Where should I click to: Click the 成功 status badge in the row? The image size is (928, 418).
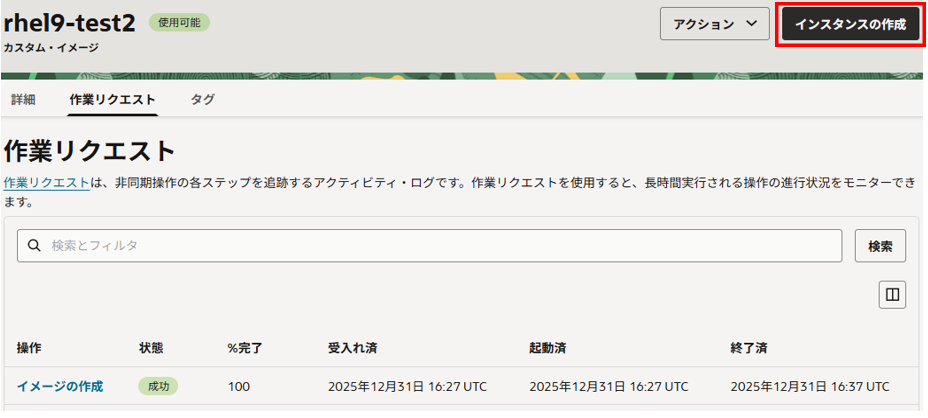[x=158, y=386]
